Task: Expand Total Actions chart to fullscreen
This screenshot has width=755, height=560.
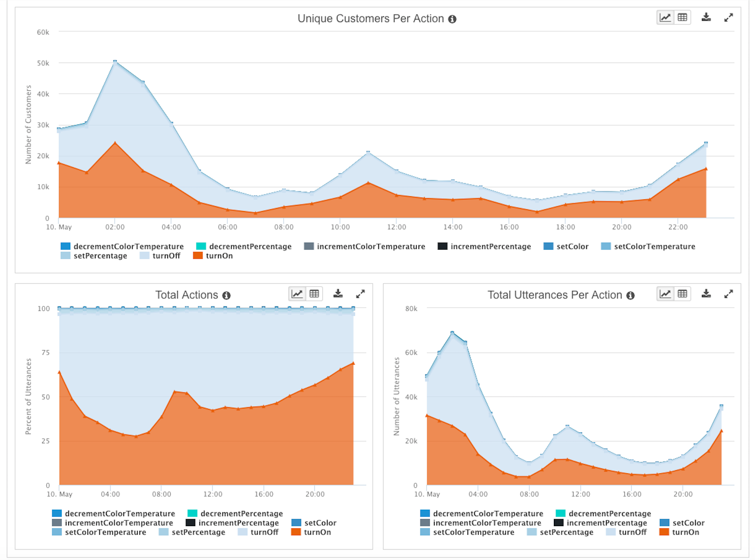Action: [360, 294]
